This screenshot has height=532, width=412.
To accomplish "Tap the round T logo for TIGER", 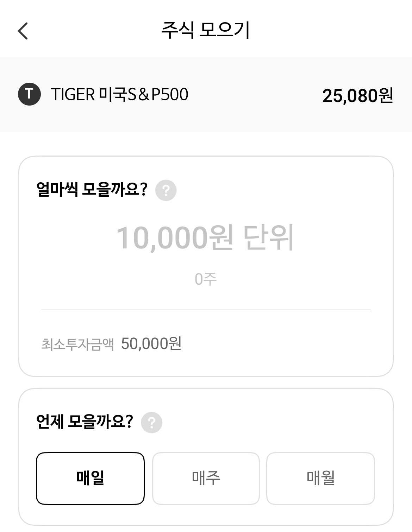I will (29, 94).
